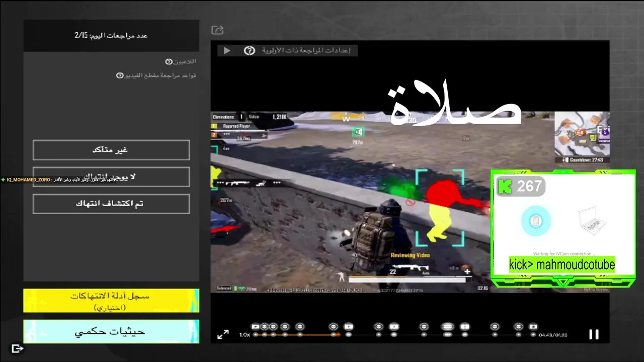Screen dimensions: 644x362
Task: Click the exit icon in the bottom-left corner
Action: (x=17, y=348)
